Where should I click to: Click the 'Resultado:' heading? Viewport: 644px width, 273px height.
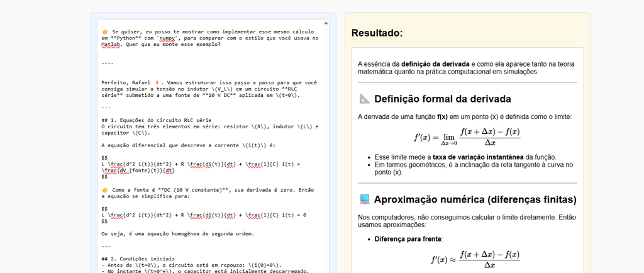[377, 33]
